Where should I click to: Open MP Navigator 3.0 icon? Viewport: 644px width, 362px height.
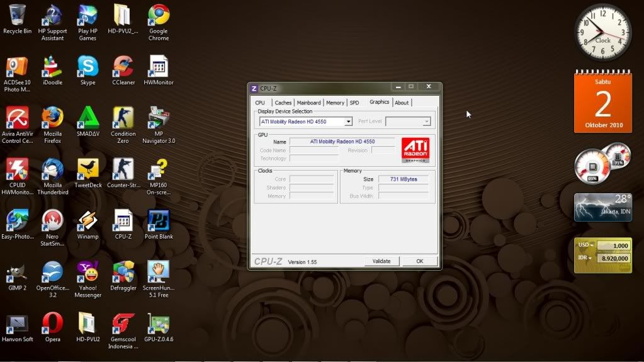click(159, 125)
